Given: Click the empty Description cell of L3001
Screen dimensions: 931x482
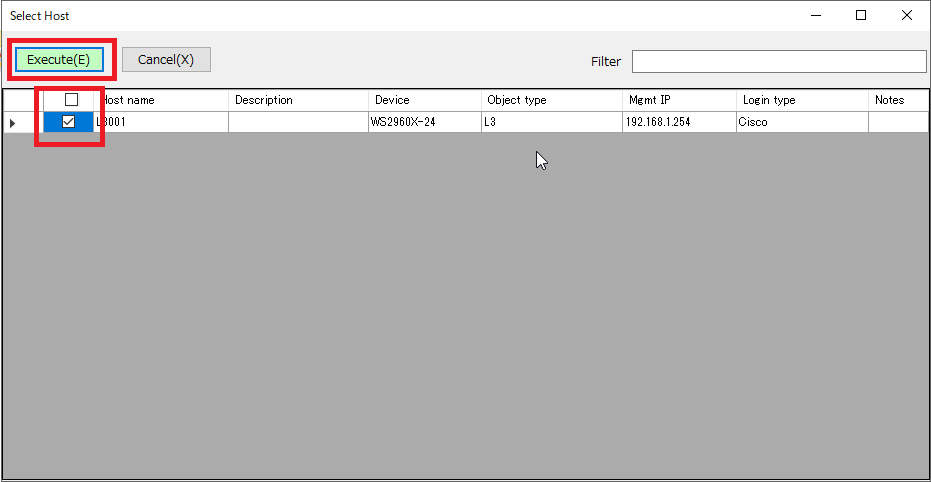Looking at the screenshot, I should coord(297,122).
